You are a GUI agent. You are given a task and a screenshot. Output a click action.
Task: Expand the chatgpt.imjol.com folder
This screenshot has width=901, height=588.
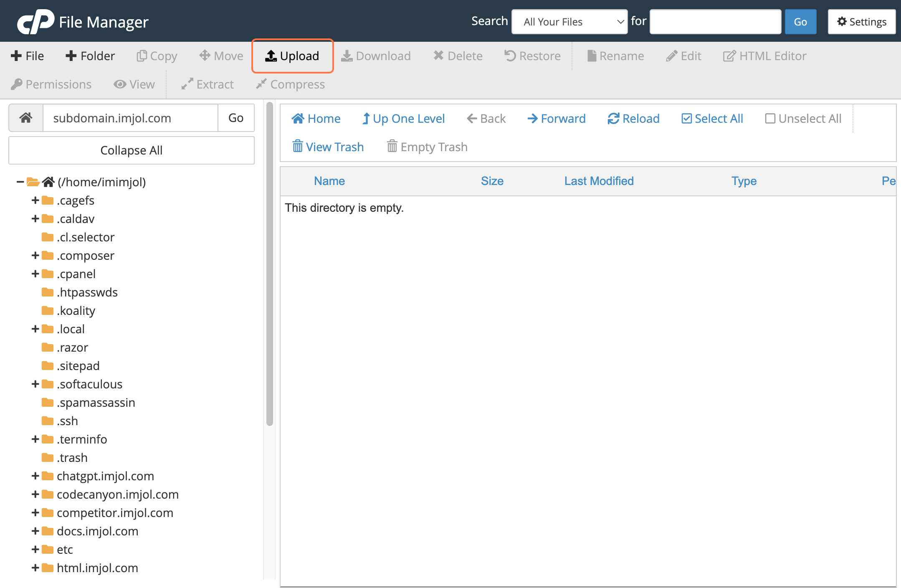coord(35,476)
